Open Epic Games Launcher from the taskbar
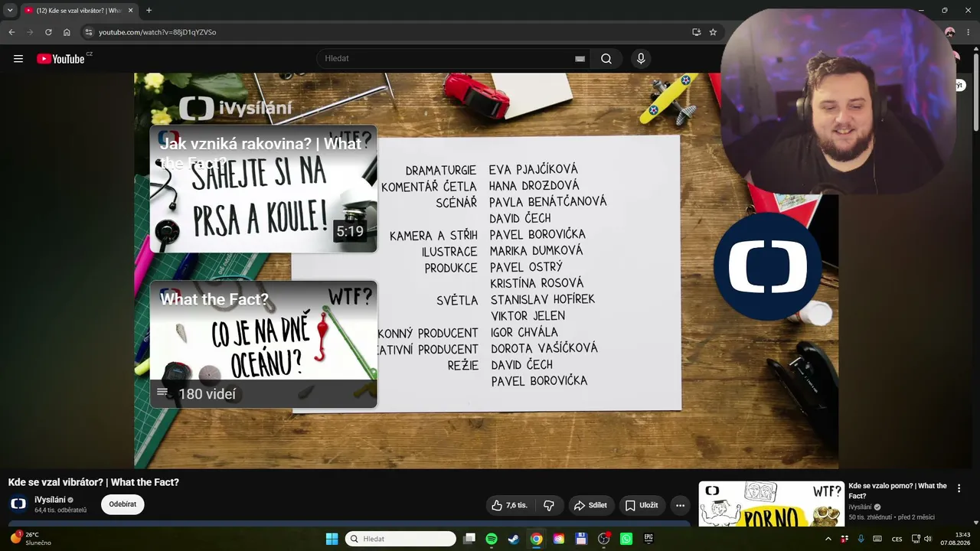Screen dimensions: 980x551 (648, 539)
